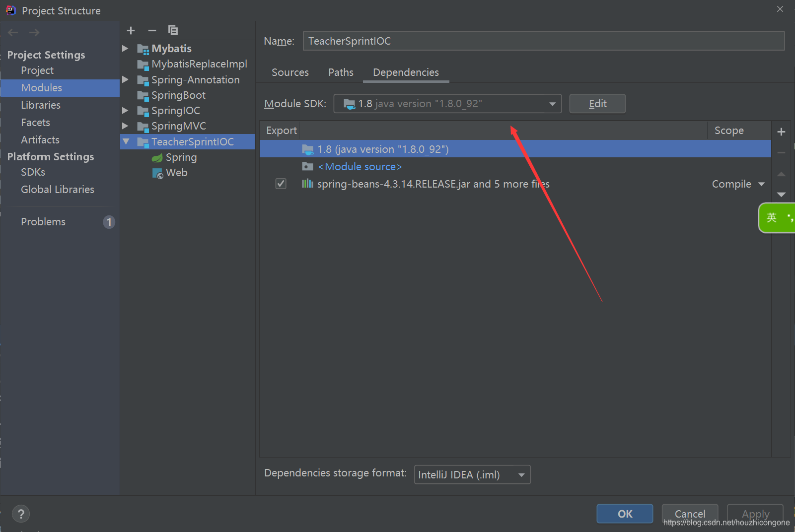Viewport: 795px width, 532px height.
Task: Select the 1.8 java version dependency row
Action: point(515,149)
